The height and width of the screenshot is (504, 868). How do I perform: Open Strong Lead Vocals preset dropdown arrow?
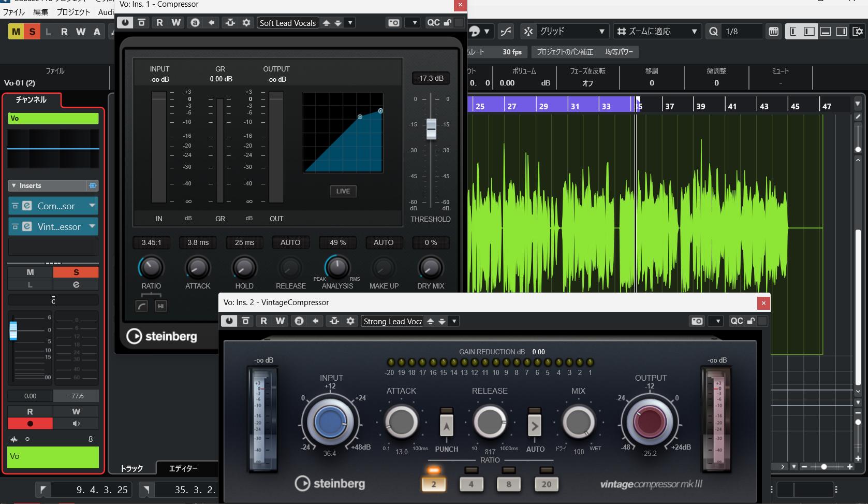tap(454, 321)
